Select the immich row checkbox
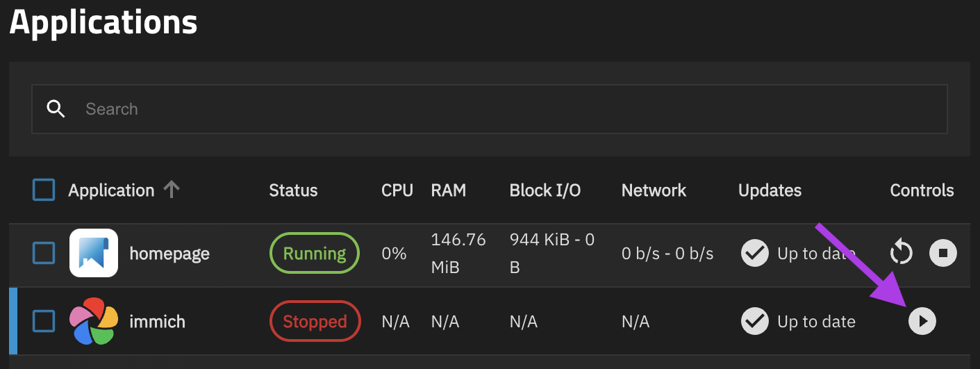 click(44, 321)
